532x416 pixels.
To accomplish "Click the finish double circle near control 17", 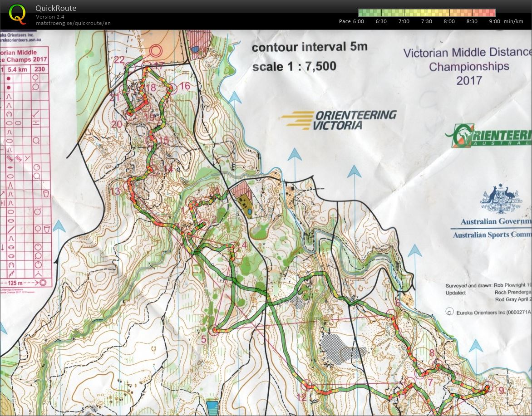I will tap(156, 51).
